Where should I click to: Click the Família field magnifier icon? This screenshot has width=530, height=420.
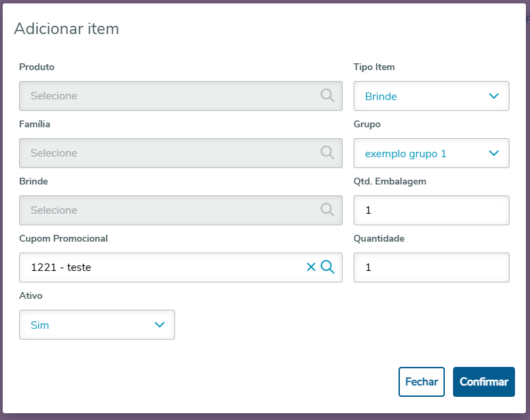(328, 152)
